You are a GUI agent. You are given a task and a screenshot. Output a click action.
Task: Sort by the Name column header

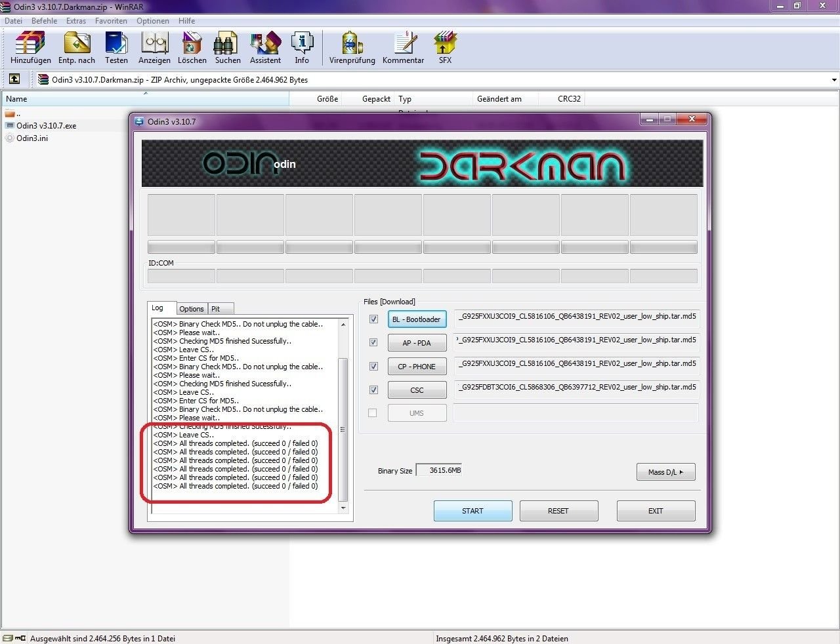tap(145, 99)
